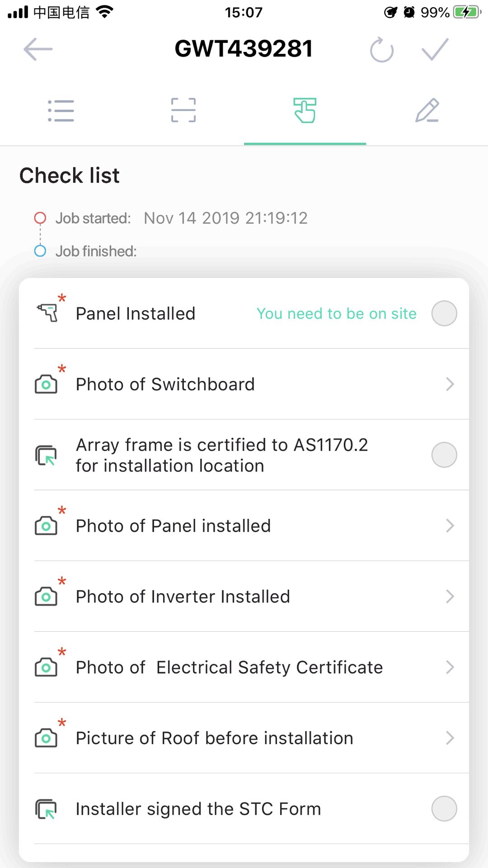Open Photo of Panel installed chevron
This screenshot has height=868, width=488.
pos(450,526)
